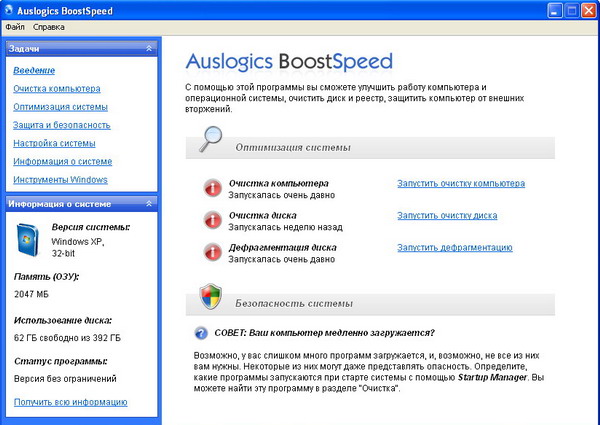The image size is (600, 425).
Task: Maximize the BoostSpeed window
Action: pos(572,10)
